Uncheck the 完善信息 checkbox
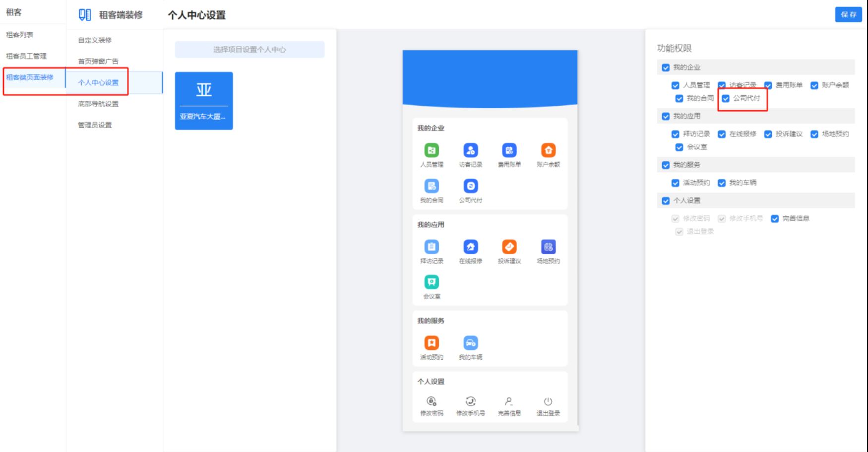 point(774,219)
